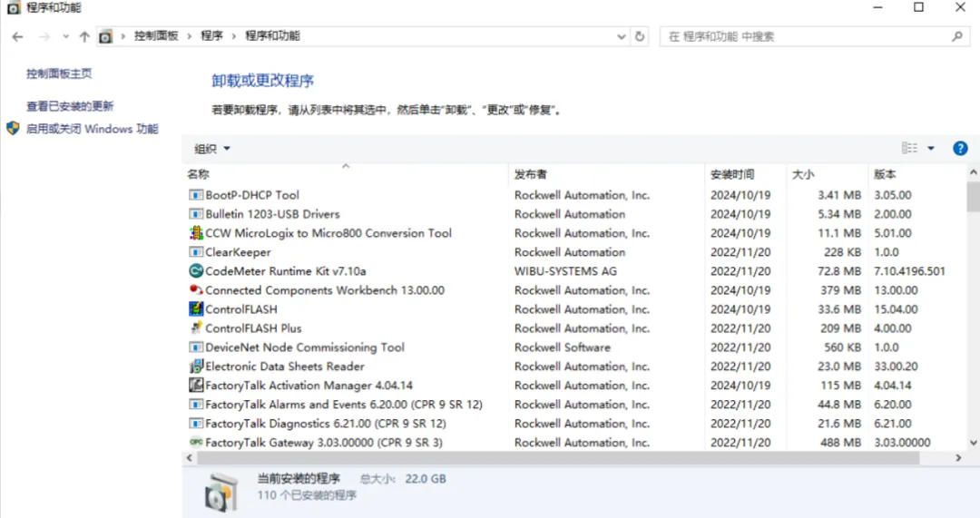The width and height of the screenshot is (980, 518).
Task: Sort by the 安装时间 column header
Action: [x=746, y=174]
